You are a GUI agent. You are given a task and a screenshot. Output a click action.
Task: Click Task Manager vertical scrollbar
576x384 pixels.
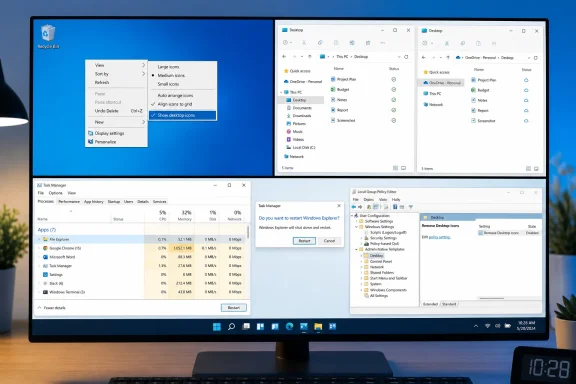click(x=249, y=232)
